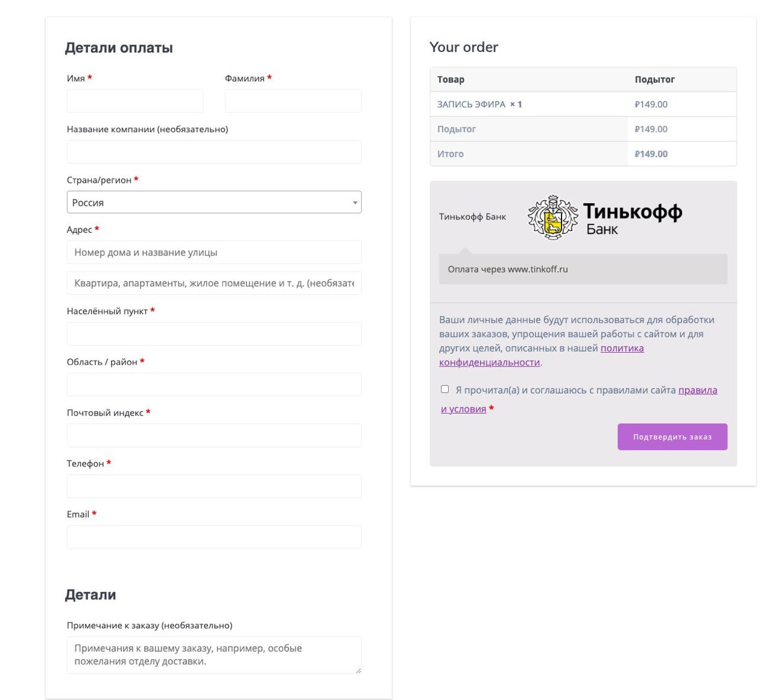The image size is (772, 700).
Task: Click the Область / район input
Action: pos(214,385)
